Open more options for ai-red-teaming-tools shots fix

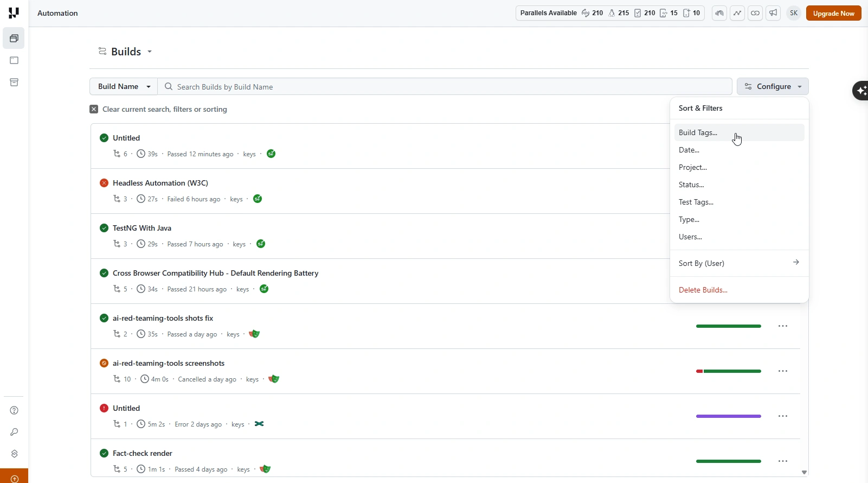pos(783,326)
